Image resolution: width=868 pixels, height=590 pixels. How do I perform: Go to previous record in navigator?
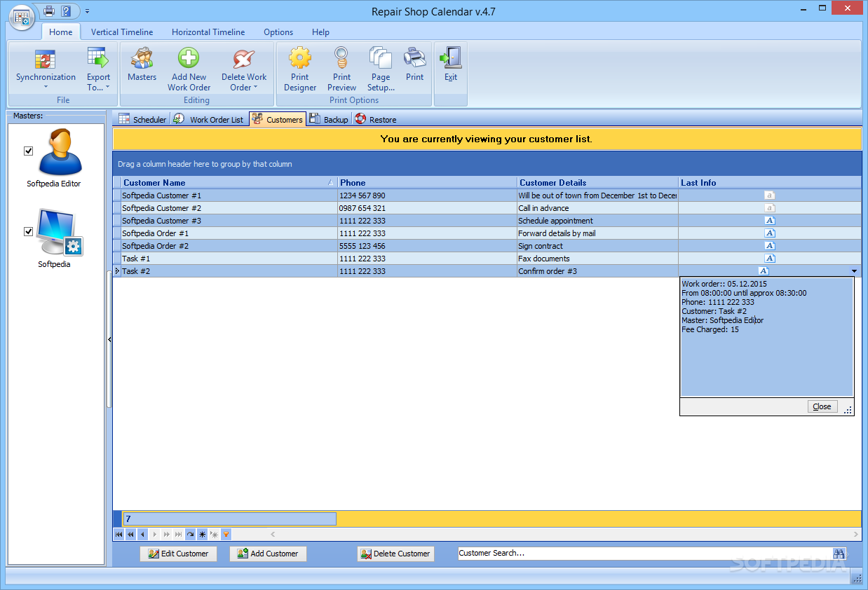pyautogui.click(x=142, y=534)
